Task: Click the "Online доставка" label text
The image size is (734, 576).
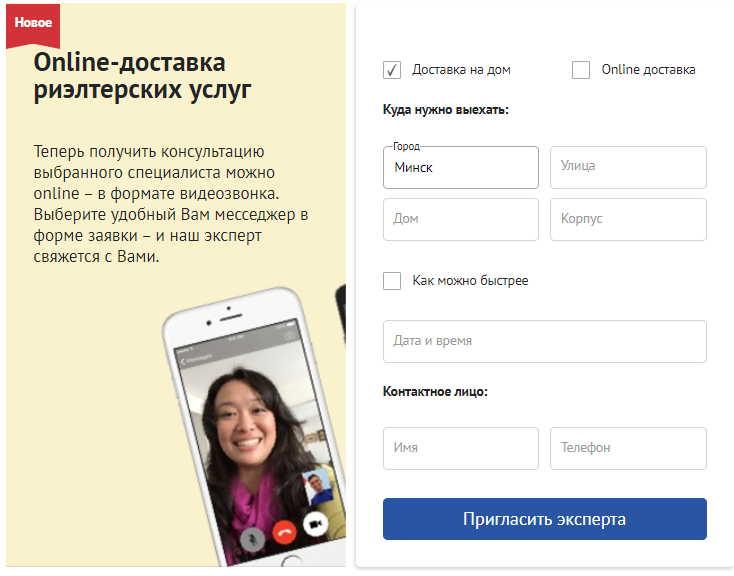Action: [x=648, y=70]
